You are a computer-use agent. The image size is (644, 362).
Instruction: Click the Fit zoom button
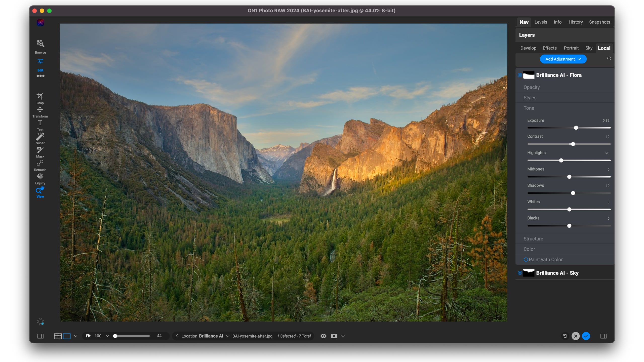click(x=88, y=336)
